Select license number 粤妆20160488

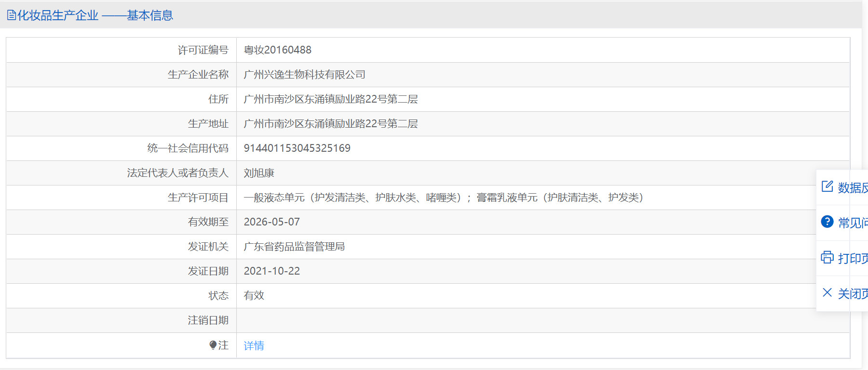coord(278,50)
